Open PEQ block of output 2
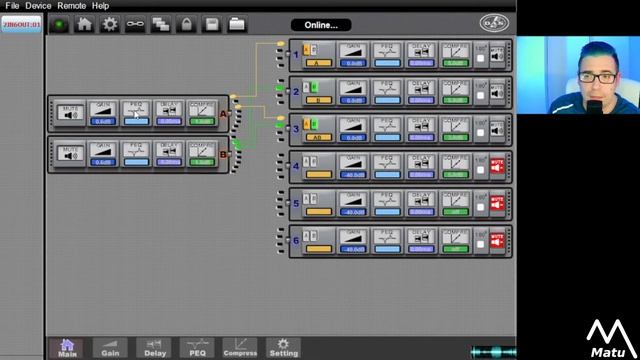Image resolution: width=640 pixels, height=360 pixels. point(387,92)
